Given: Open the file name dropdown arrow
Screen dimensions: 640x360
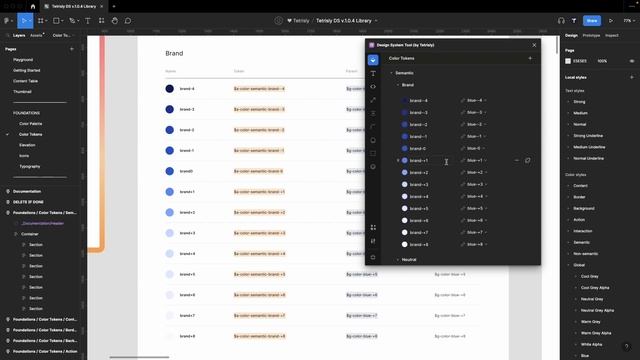Looking at the screenshot, I should [376, 21].
